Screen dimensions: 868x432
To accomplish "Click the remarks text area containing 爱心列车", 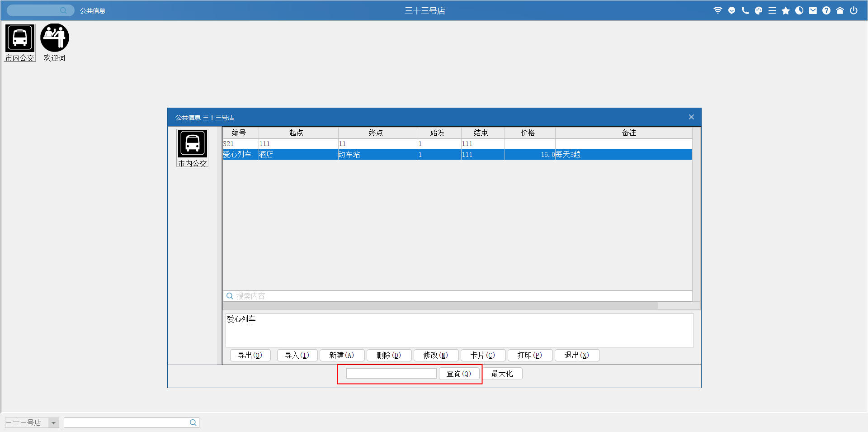I will click(x=459, y=330).
